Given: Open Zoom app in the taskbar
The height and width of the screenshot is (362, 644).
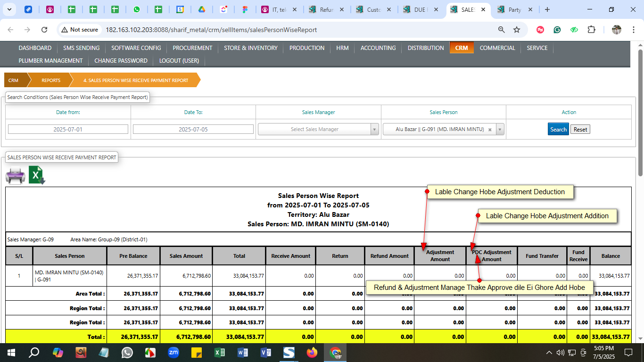Looking at the screenshot, I should [x=173, y=353].
